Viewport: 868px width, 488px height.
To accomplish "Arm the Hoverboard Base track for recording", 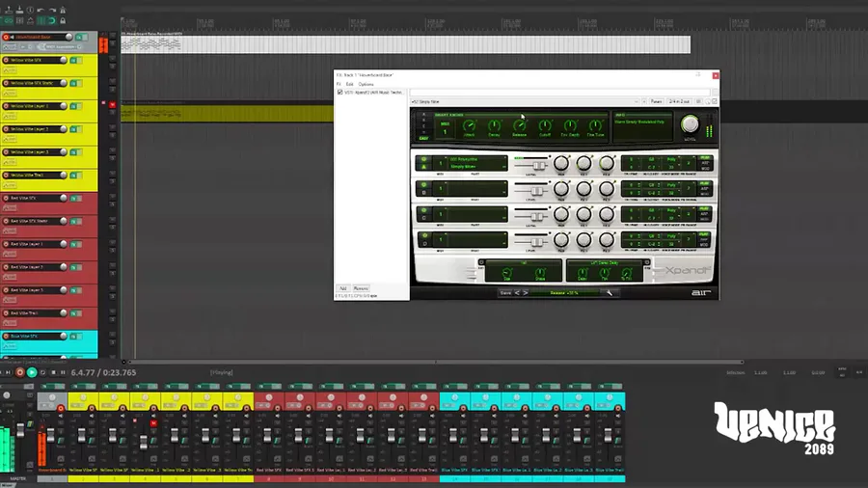I will point(6,37).
